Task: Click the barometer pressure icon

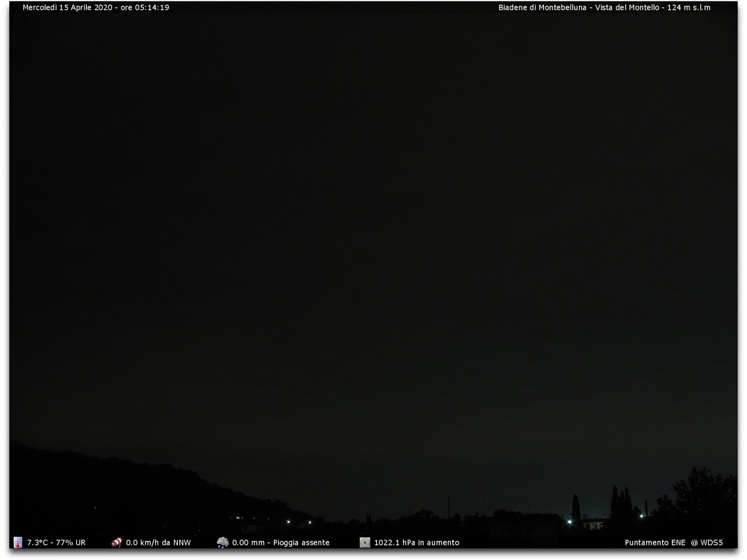Action: (x=365, y=542)
